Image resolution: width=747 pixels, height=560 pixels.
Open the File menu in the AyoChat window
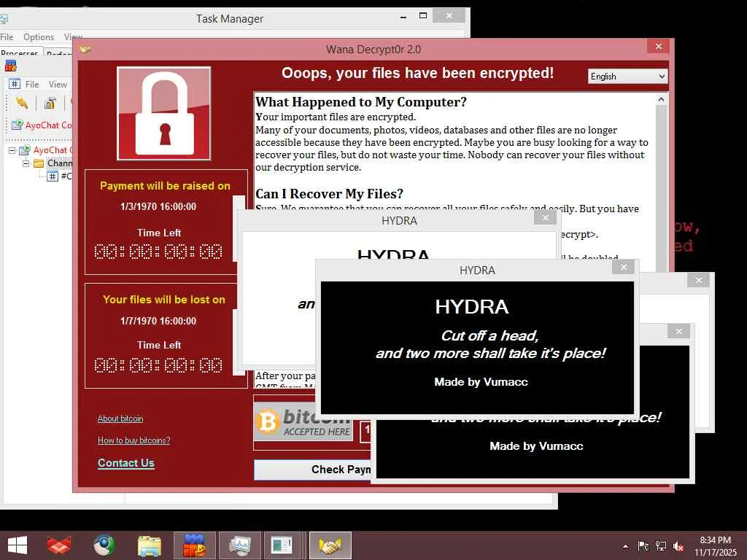(x=32, y=85)
